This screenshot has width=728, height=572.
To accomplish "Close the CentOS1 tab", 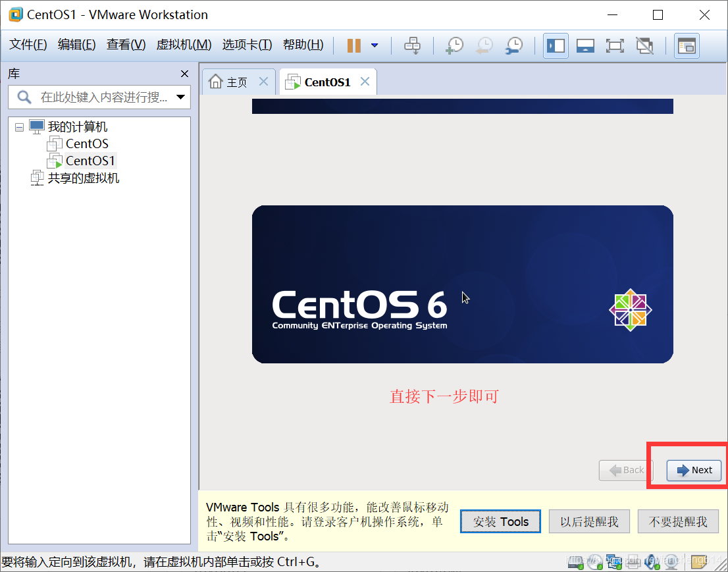I will [x=365, y=82].
